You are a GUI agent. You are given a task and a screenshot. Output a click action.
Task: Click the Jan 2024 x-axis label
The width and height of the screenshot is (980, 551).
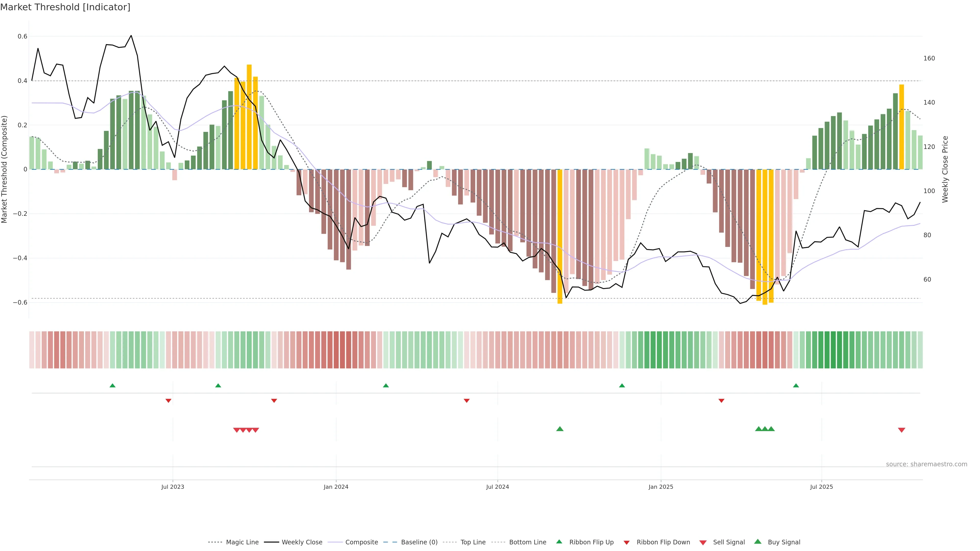tap(336, 487)
